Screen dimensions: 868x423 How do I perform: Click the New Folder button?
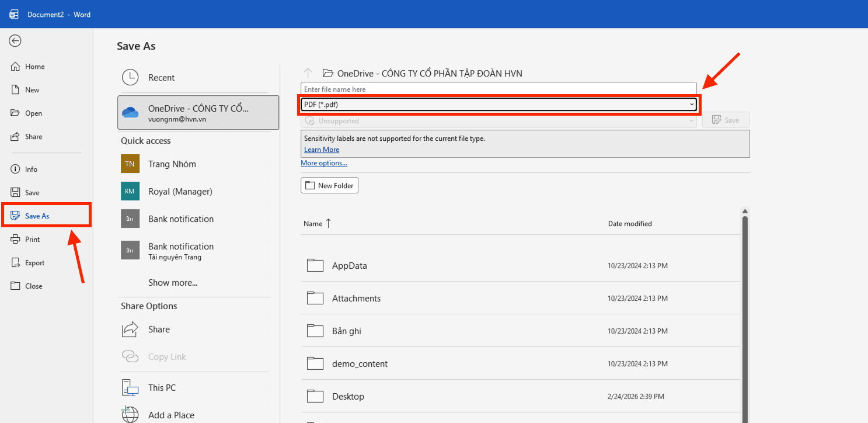[329, 186]
